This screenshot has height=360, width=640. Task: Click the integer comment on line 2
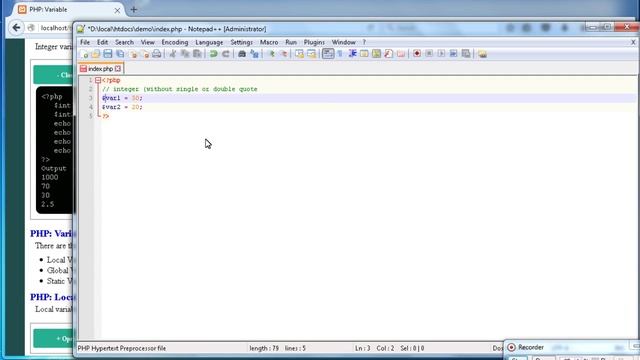click(180, 89)
